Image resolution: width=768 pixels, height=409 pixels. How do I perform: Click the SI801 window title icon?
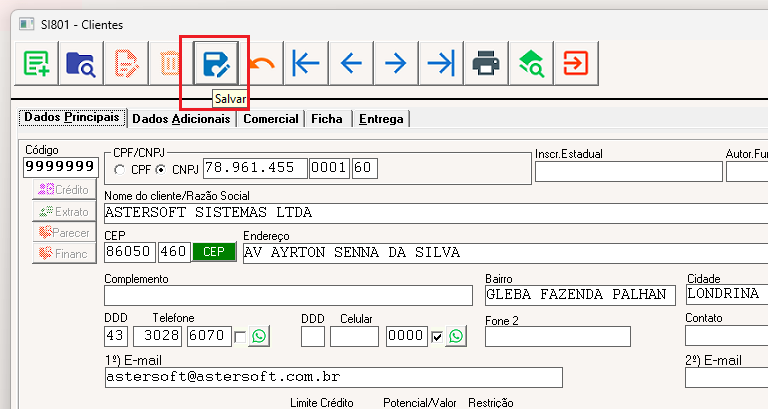pos(27,24)
